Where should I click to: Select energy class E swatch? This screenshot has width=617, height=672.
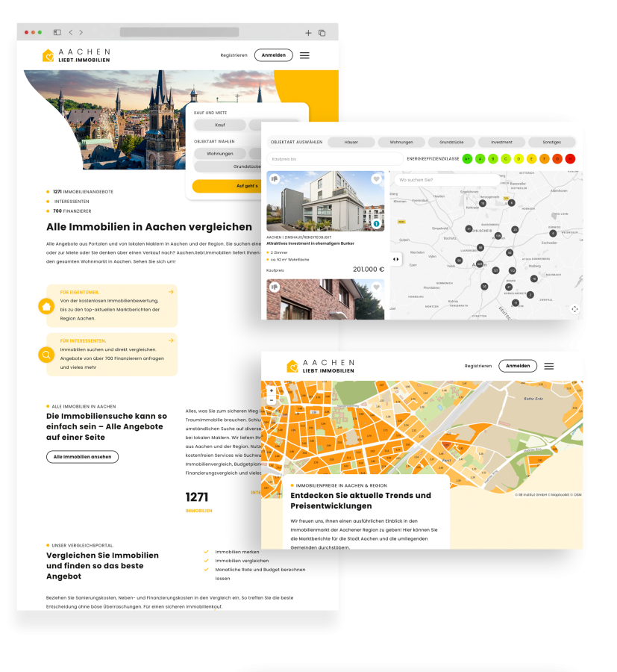click(531, 158)
